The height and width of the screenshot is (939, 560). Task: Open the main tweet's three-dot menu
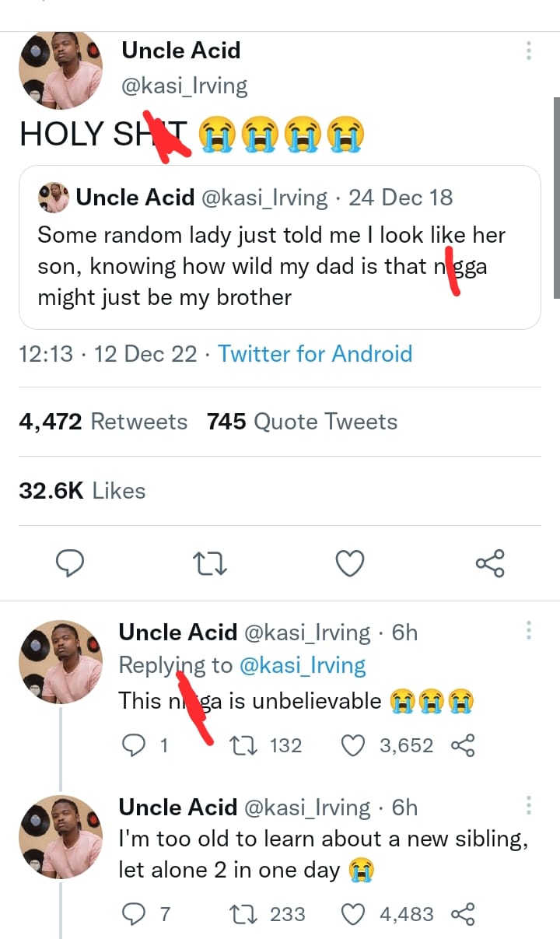click(x=529, y=51)
